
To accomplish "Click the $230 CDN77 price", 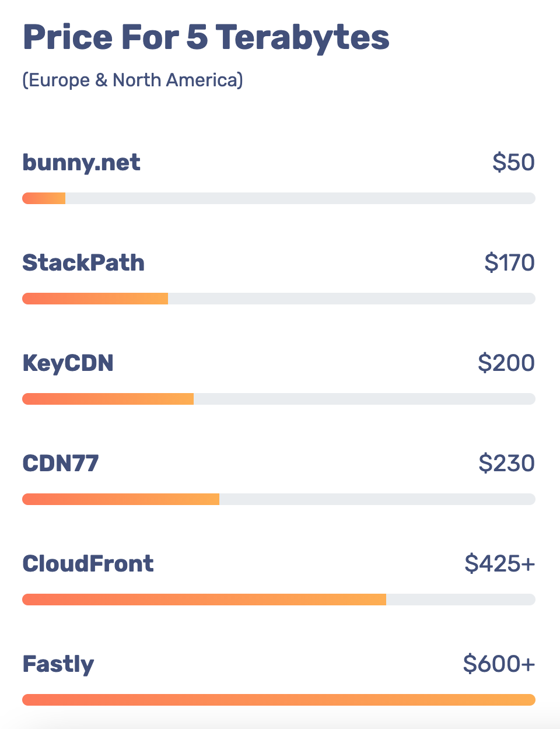I will pyautogui.click(x=506, y=464).
